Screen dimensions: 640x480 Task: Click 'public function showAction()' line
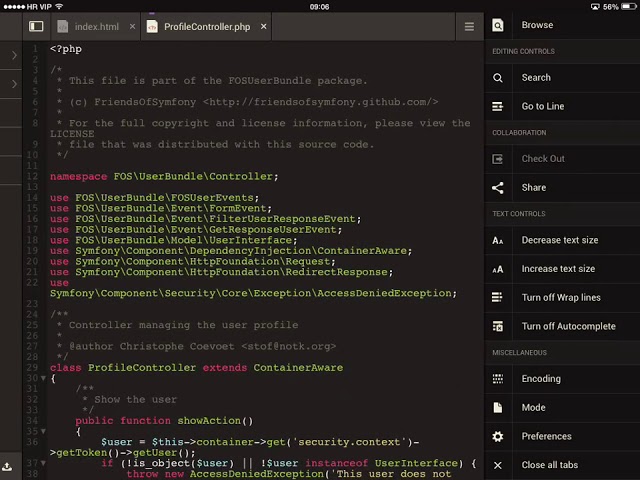(164, 420)
